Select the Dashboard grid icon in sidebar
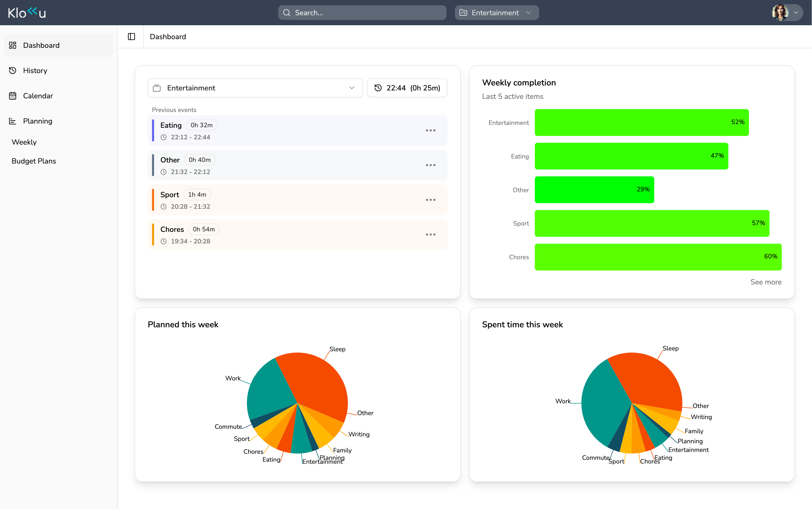This screenshot has height=509, width=812. pos(13,45)
